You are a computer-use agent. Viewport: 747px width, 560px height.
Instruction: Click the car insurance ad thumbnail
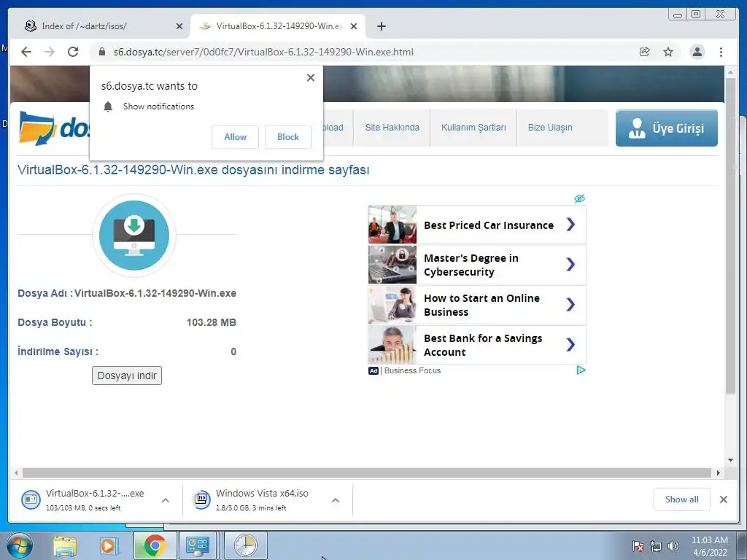[392, 225]
